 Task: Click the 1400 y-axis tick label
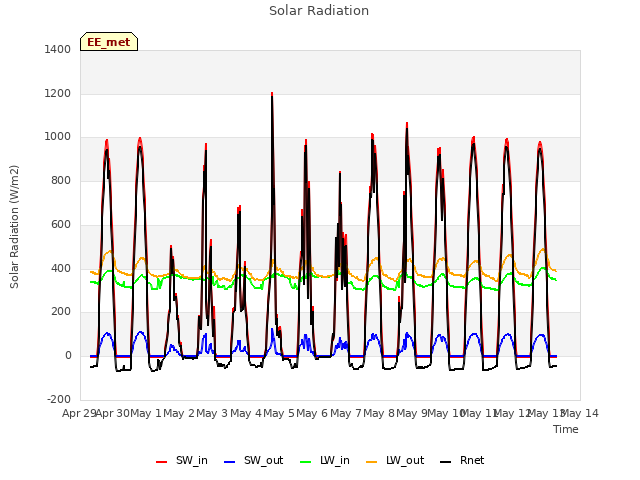tap(58, 49)
